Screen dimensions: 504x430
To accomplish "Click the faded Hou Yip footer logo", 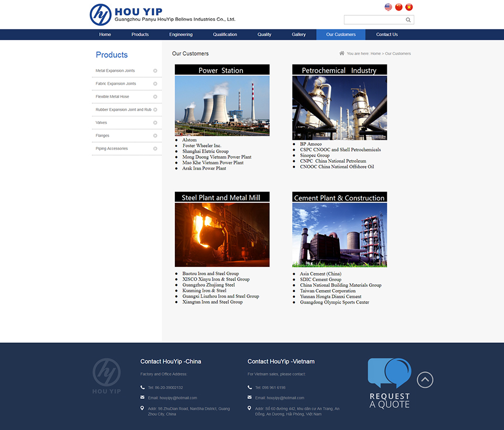I will [107, 376].
